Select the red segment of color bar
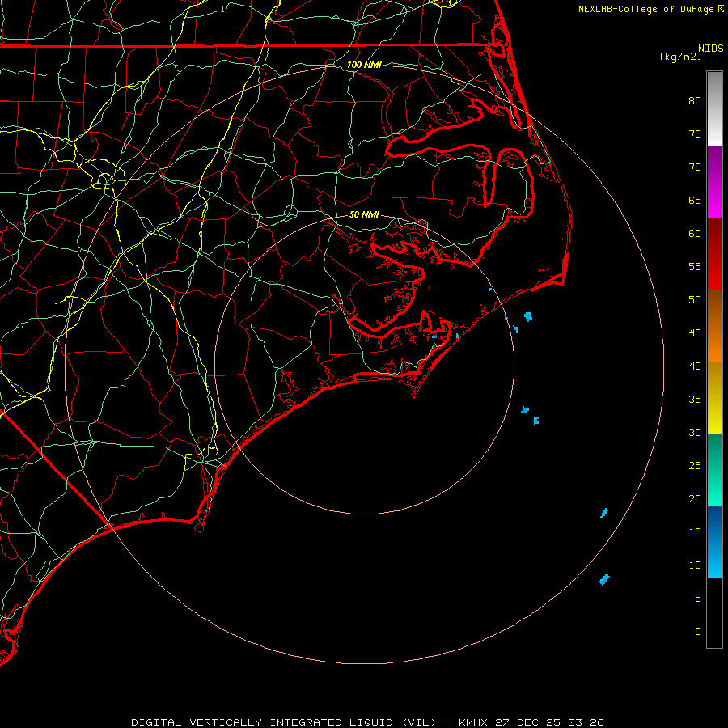The height and width of the screenshot is (728, 728). click(x=714, y=254)
